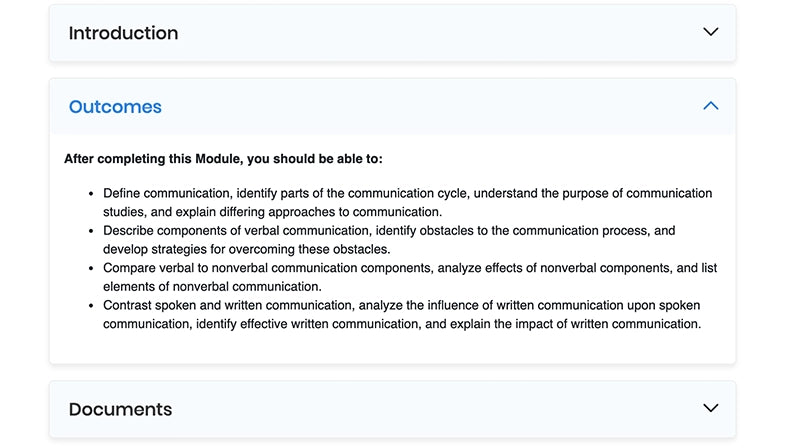Image resolution: width=795 pixels, height=448 pixels.
Task: Click the text 'develop strategies for overcoming these obstacles'
Action: 246,249
